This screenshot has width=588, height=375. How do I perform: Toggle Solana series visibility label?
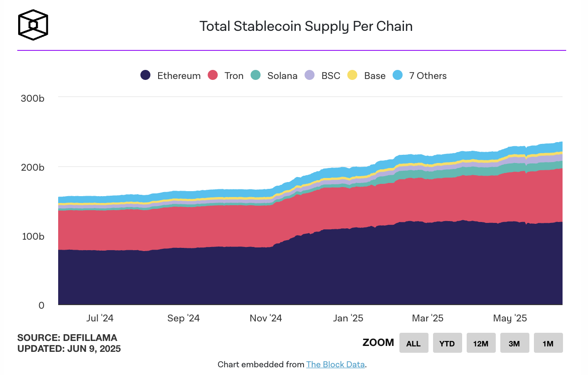(x=282, y=76)
